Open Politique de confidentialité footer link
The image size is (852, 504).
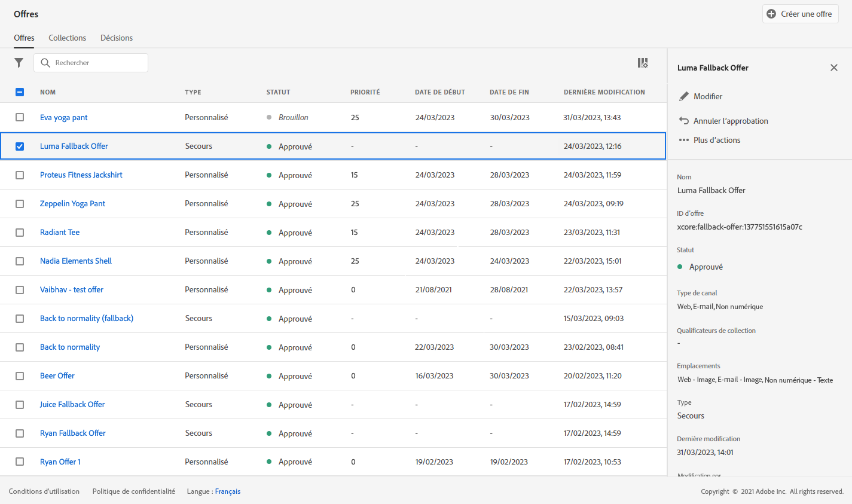click(x=134, y=491)
